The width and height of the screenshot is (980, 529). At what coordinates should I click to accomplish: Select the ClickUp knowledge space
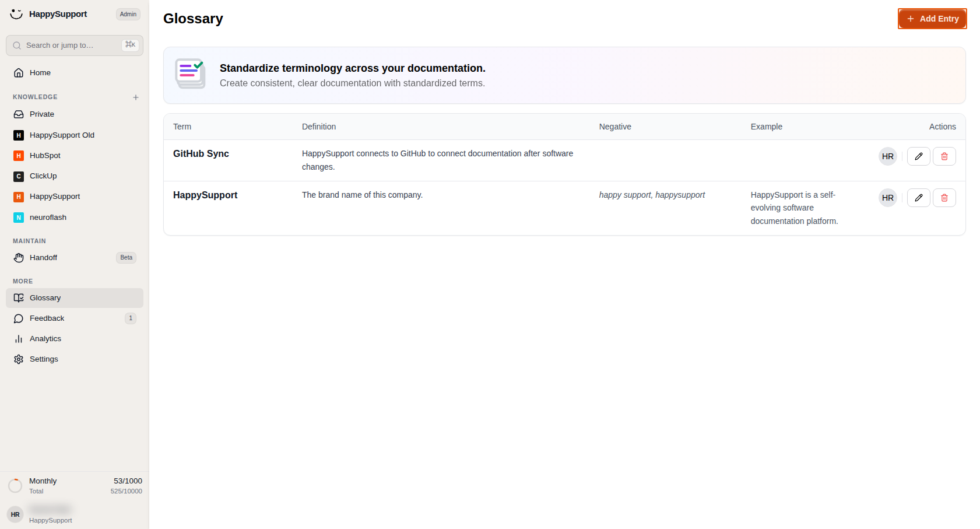pyautogui.click(x=75, y=176)
